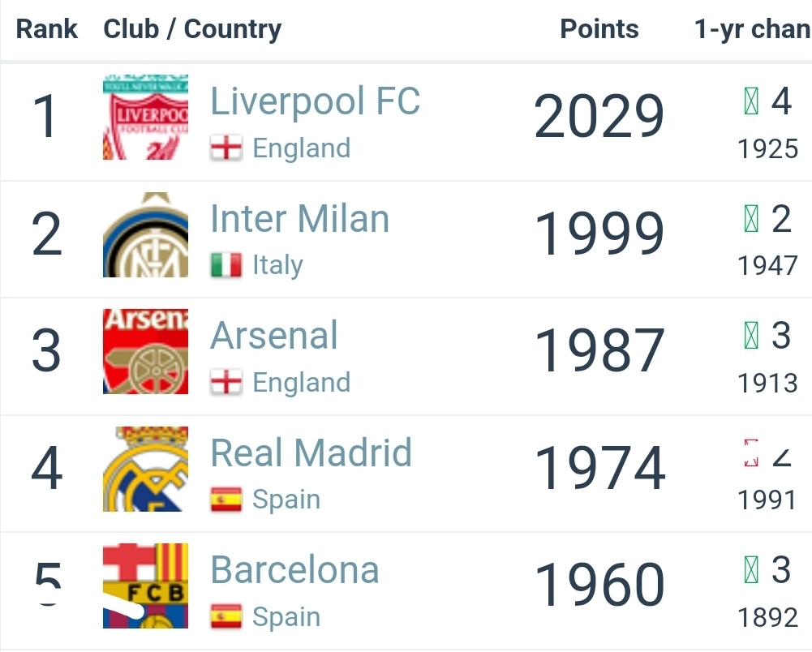Open the Inter Milan club link
Screen dimensions: 812x652
click(x=299, y=220)
